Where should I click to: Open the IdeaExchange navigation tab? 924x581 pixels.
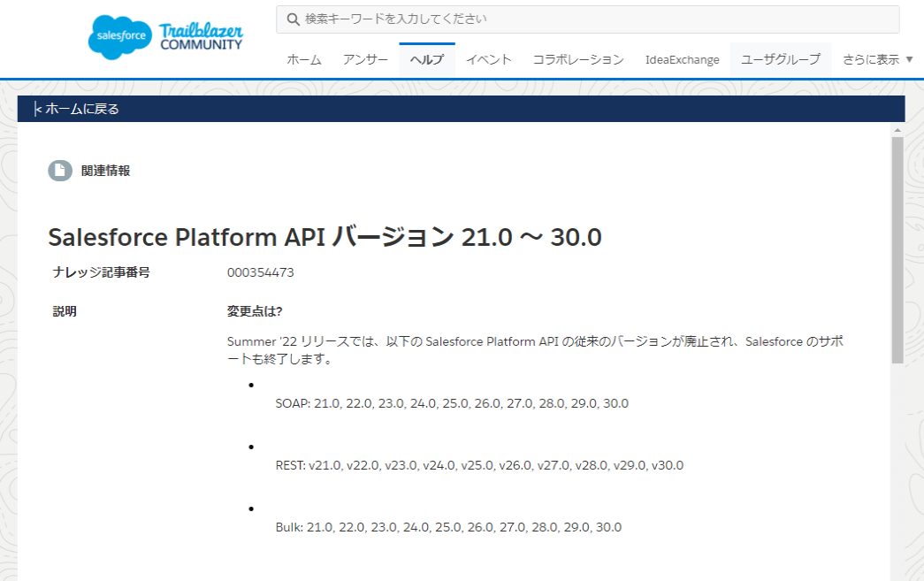pos(683,59)
